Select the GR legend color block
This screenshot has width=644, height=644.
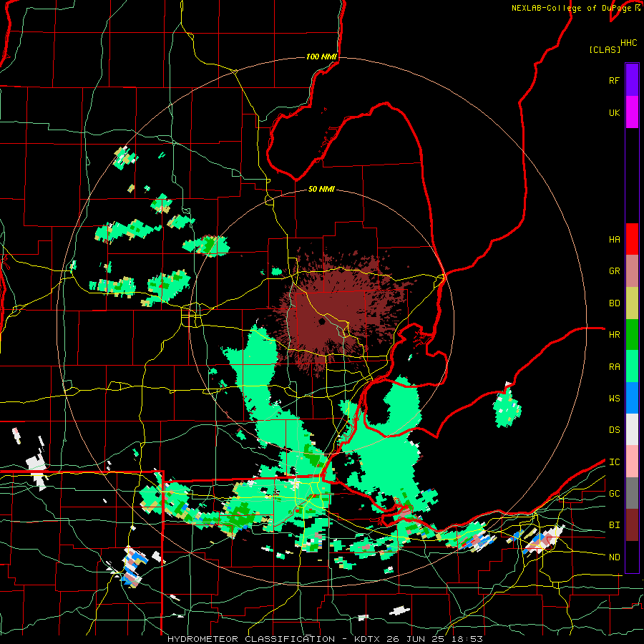pyautogui.click(x=632, y=270)
